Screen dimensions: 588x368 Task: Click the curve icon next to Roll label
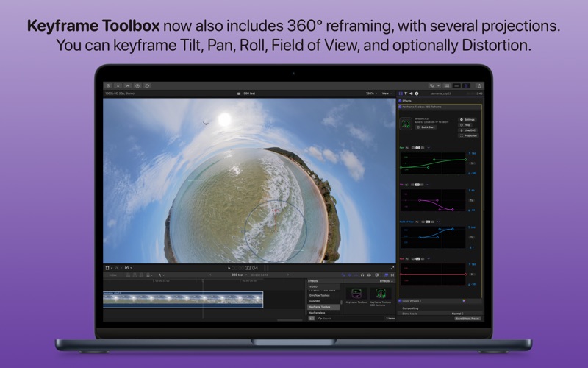pyautogui.click(x=407, y=259)
